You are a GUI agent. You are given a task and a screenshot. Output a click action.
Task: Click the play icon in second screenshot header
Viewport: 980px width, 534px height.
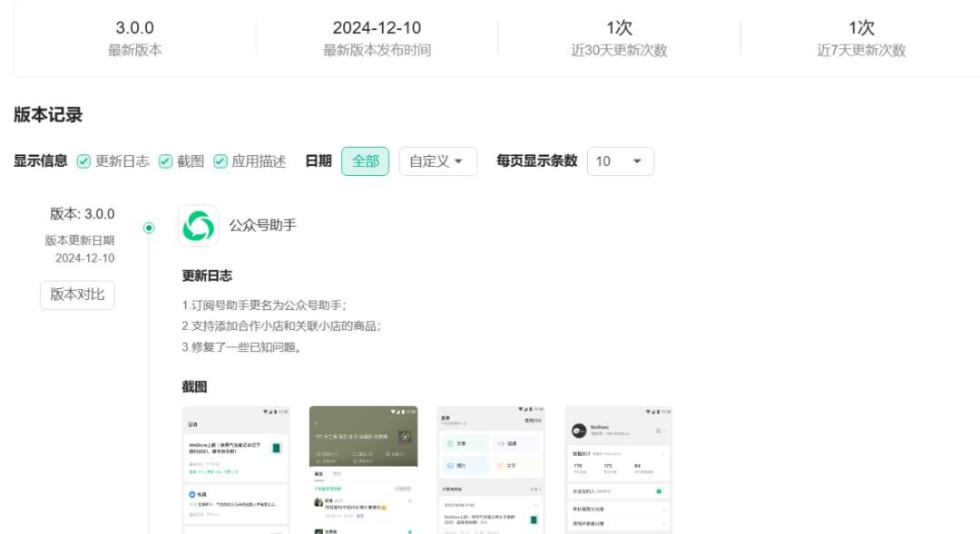coord(405,436)
